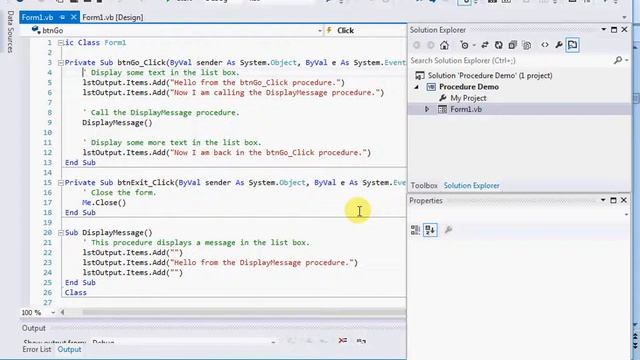Open Properties window options dropdown
Viewport: 640px width, 360px height.
tap(603, 200)
